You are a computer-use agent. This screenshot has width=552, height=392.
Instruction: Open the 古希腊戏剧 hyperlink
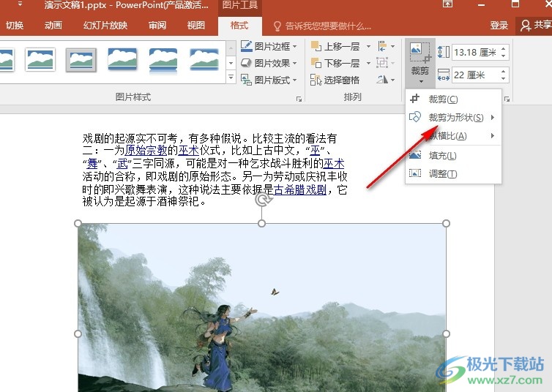tap(300, 190)
